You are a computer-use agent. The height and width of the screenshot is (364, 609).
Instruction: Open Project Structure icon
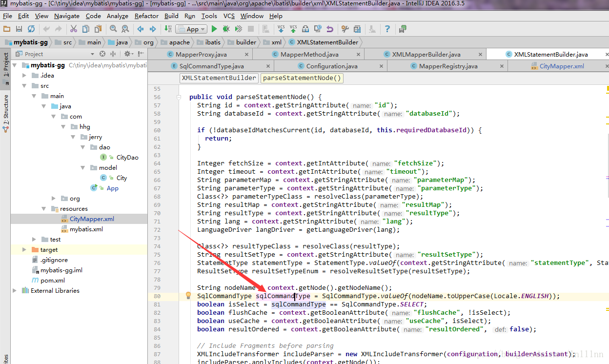click(x=357, y=29)
